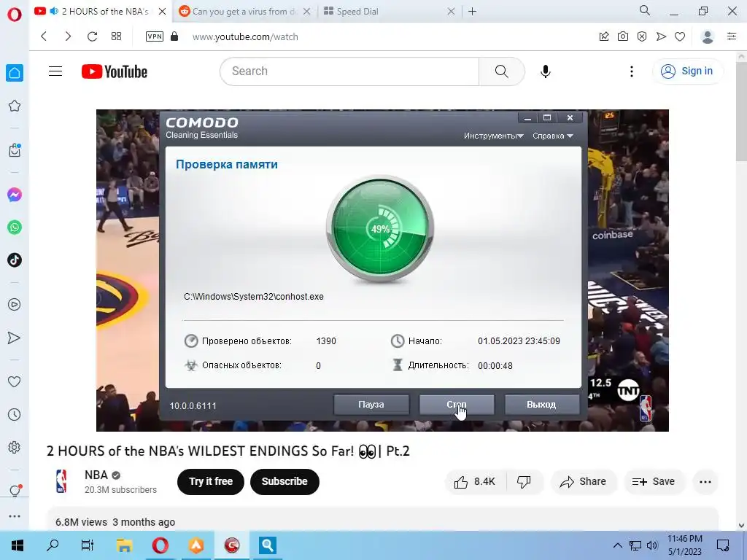Add page to bookmarks heart icon
This screenshot has width=747, height=560.
coord(680,36)
